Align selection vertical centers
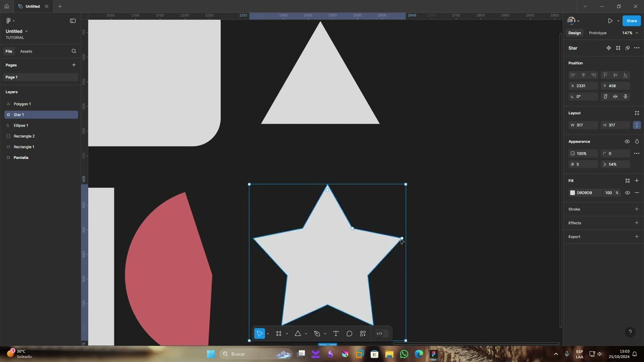644x362 pixels. pyautogui.click(x=615, y=75)
